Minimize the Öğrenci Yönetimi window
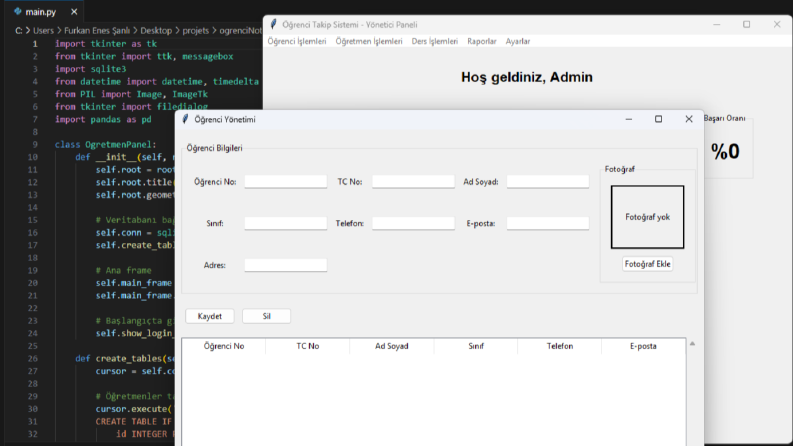793x446 pixels. 628,119
